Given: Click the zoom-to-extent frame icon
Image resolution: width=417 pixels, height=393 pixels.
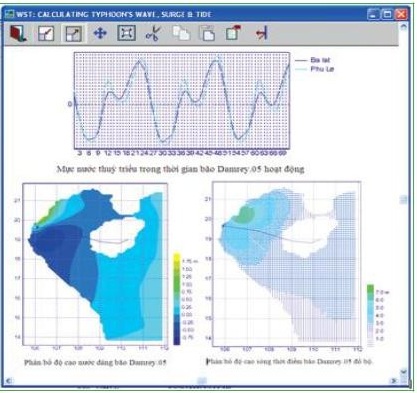Looking at the screenshot, I should (x=127, y=33).
